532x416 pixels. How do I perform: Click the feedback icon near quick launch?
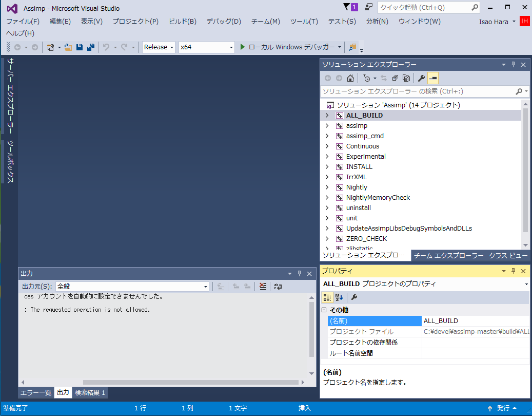point(368,7)
